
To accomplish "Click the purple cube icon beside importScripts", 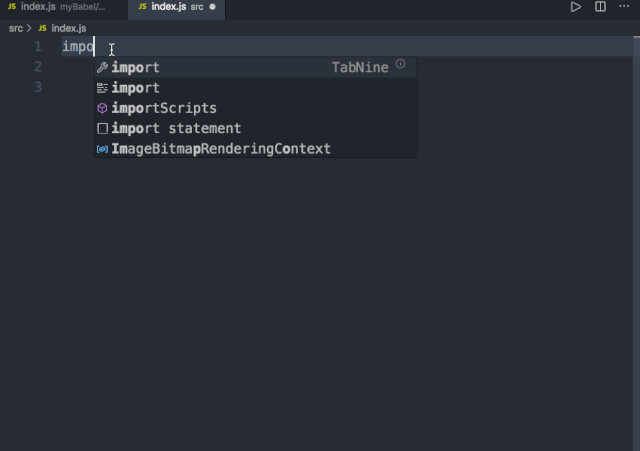I will click(x=102, y=108).
